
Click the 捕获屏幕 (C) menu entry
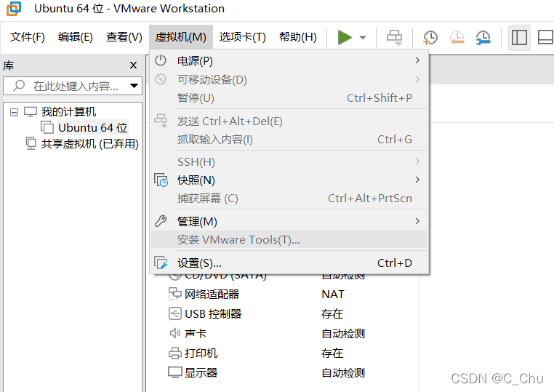pyautogui.click(x=289, y=199)
